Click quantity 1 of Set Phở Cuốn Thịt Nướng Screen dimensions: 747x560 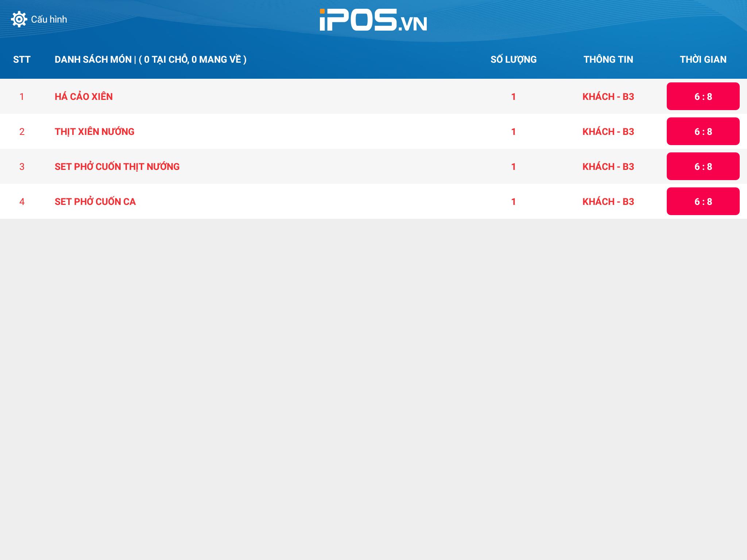[514, 167]
